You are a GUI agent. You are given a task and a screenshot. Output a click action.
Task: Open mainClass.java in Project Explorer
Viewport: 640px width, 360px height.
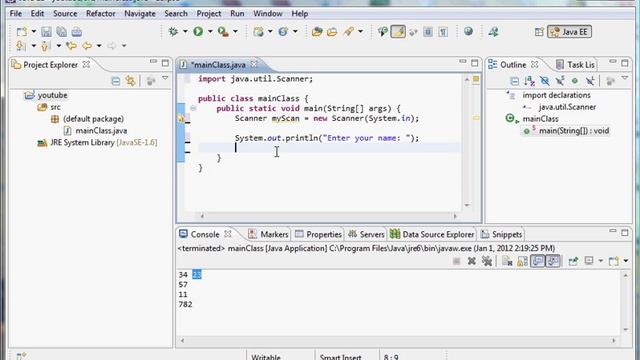101,131
